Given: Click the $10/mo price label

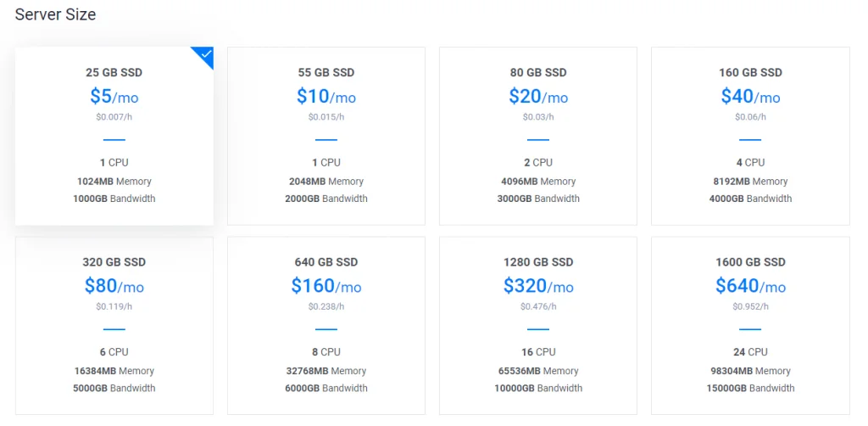Looking at the screenshot, I should pos(326,97).
